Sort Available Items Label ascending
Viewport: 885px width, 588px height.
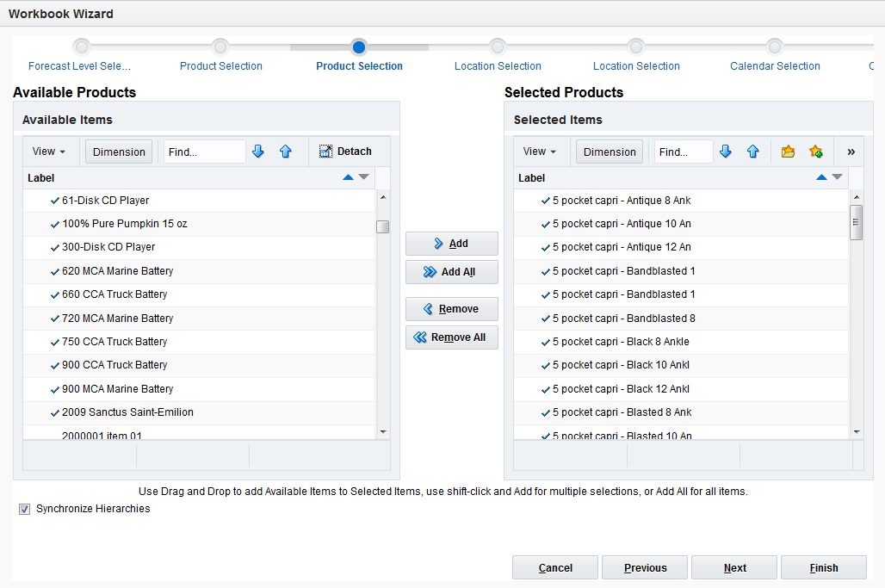click(349, 177)
